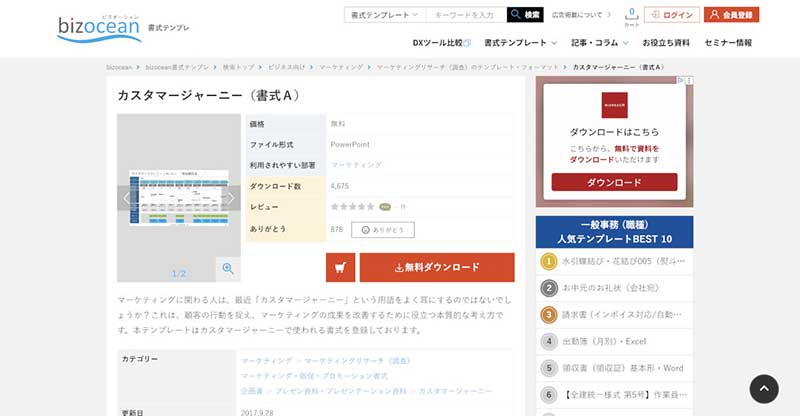Viewport: 800px width, 416px height.
Task: Open the セミナー情報 menu item
Action: pos(728,43)
